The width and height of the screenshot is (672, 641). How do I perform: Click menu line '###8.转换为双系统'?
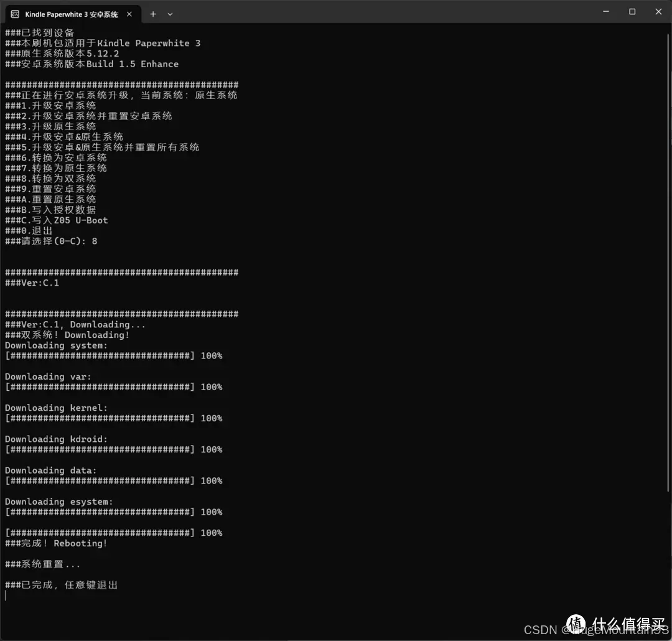(50, 179)
